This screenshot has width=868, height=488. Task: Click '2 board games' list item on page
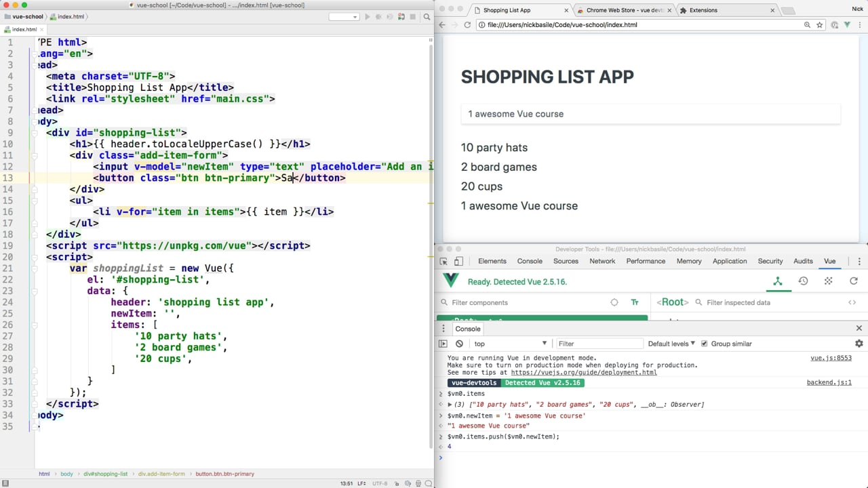click(x=499, y=167)
